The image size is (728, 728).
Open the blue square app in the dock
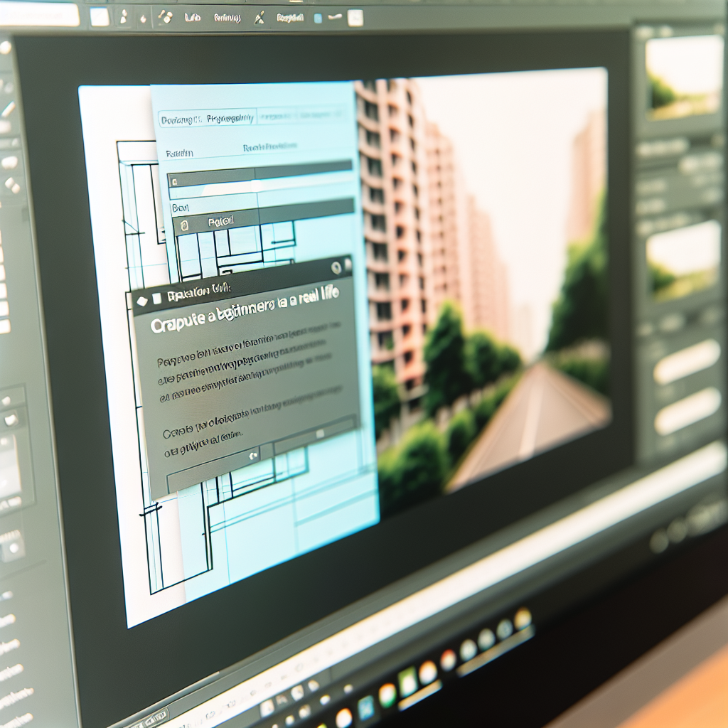click(x=366, y=707)
